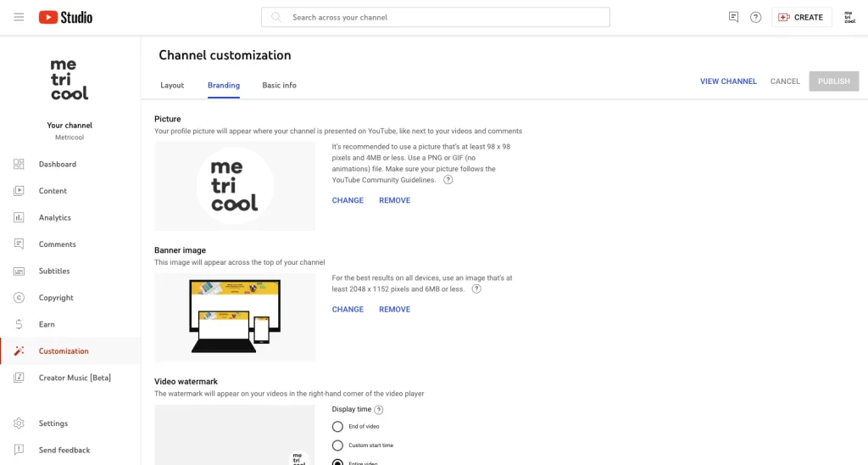Click the YouTube Studio logo

(x=65, y=17)
